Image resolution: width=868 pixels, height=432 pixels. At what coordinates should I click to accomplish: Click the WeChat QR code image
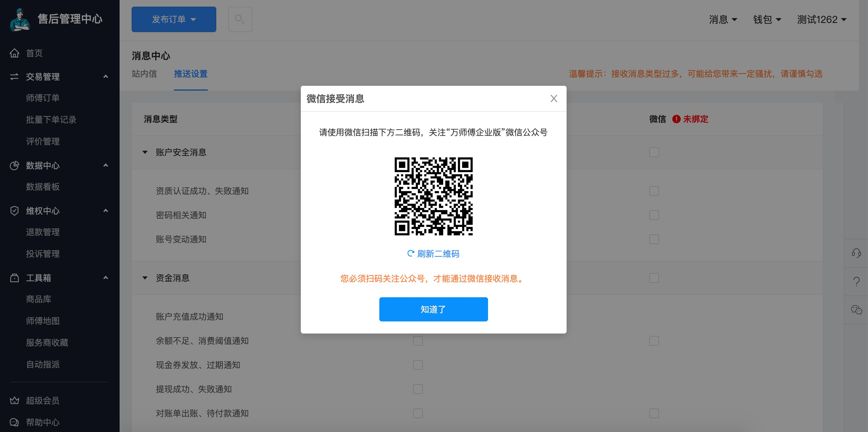tap(433, 196)
